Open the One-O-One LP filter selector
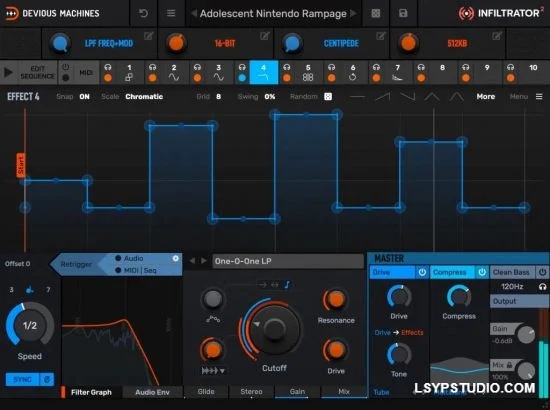 (288, 261)
